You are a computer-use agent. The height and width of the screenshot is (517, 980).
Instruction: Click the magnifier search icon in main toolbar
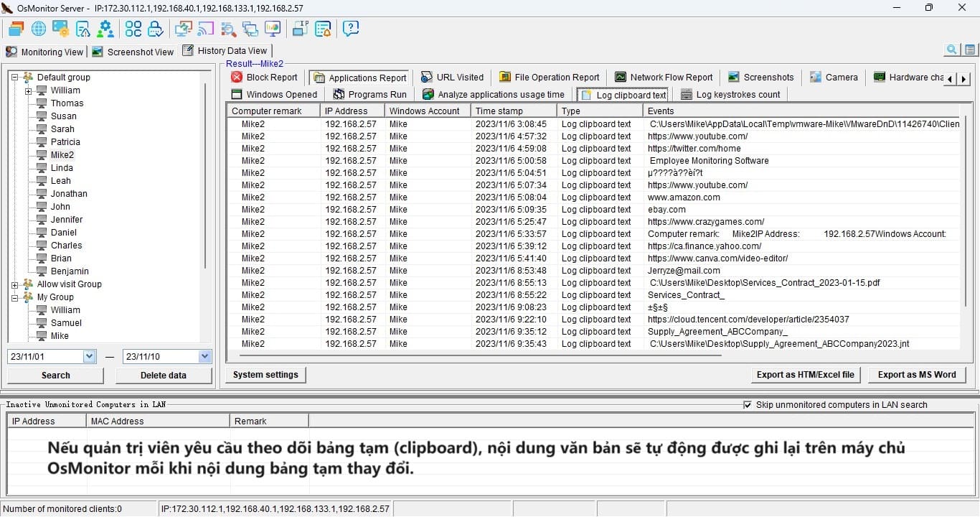point(228,29)
